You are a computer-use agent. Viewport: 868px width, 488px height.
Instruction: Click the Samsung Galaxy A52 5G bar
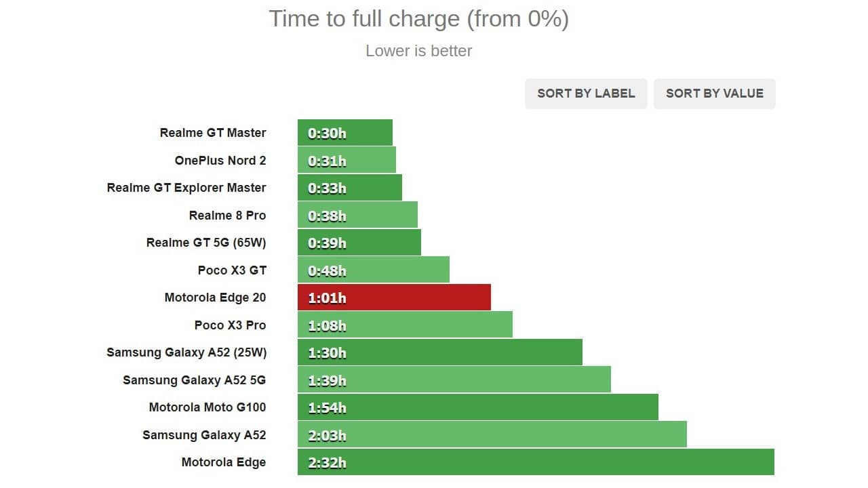pyautogui.click(x=454, y=380)
